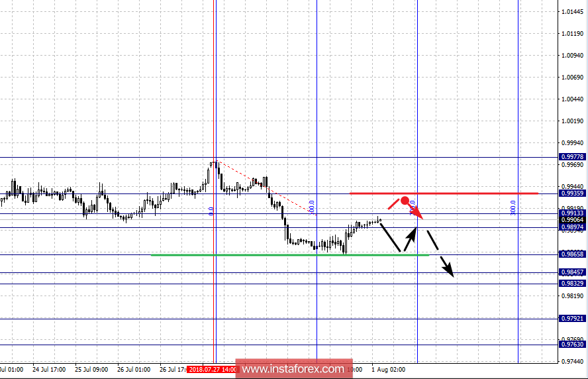
Task: Click the 1.01190 price axis label
Action: point(572,34)
